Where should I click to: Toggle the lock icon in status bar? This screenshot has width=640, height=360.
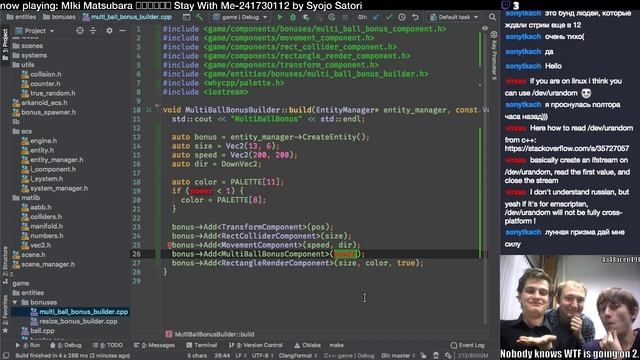pyautogui.click(x=423, y=356)
